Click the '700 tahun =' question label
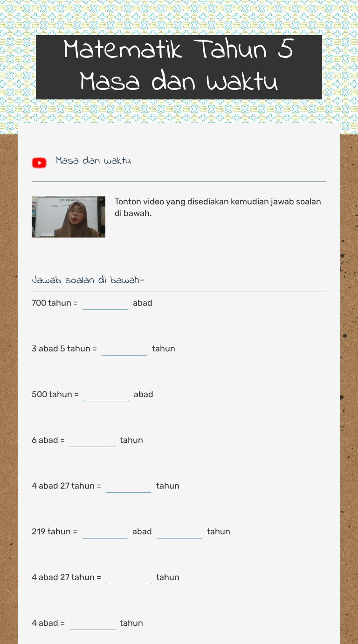The width and height of the screenshot is (358, 644). (55, 303)
